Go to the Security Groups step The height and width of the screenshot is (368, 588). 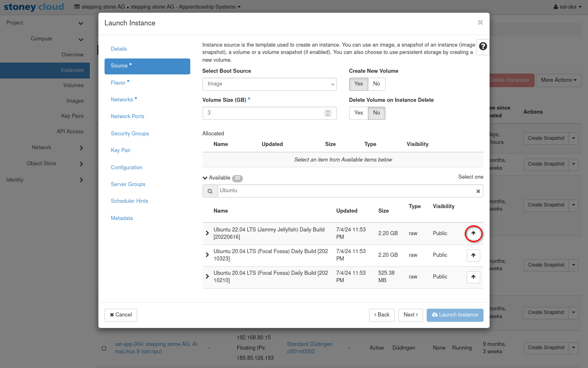click(x=130, y=134)
